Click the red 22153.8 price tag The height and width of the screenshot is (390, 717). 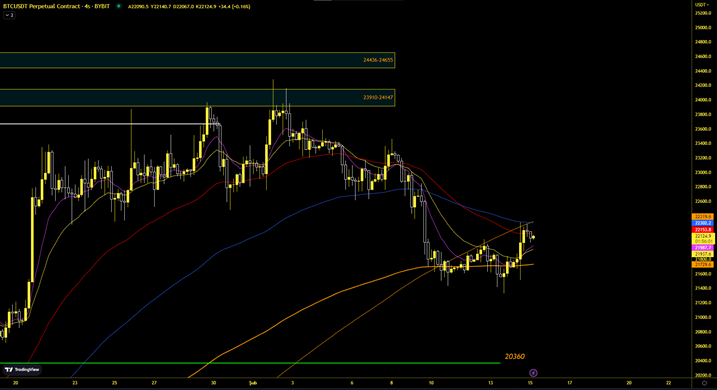[x=703, y=230]
